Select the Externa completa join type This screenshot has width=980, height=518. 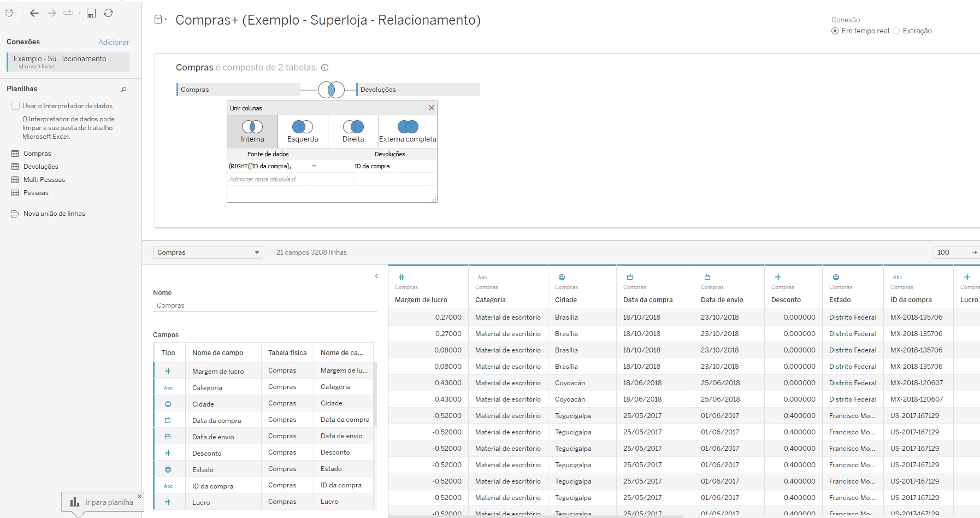click(x=408, y=132)
